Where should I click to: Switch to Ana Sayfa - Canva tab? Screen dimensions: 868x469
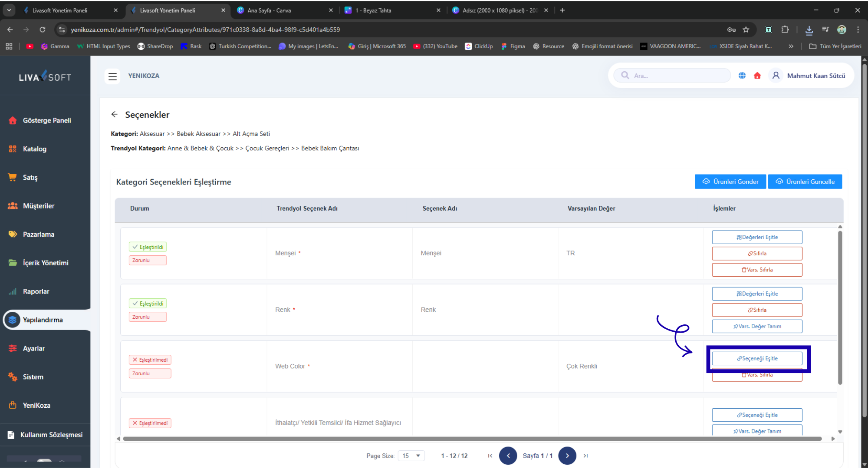[269, 10]
